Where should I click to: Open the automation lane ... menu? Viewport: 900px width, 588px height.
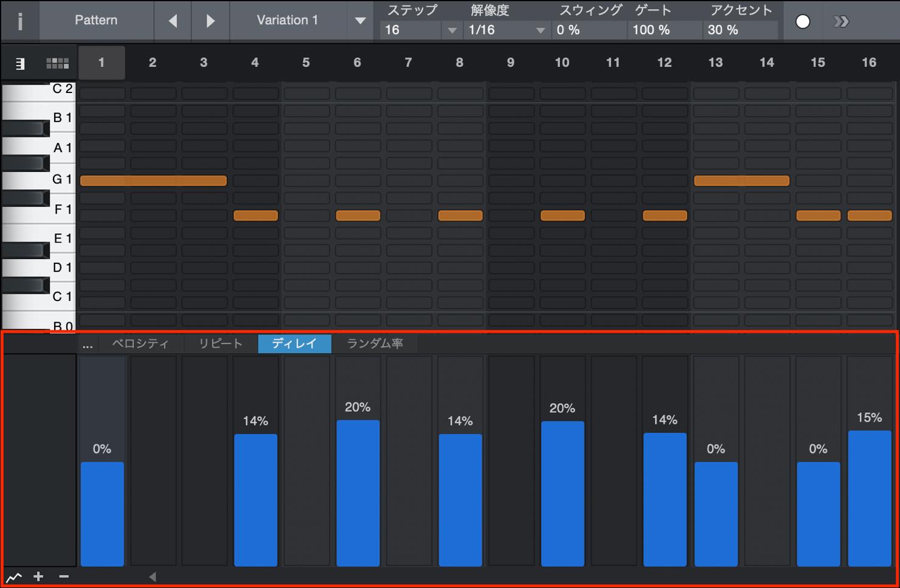(x=88, y=344)
